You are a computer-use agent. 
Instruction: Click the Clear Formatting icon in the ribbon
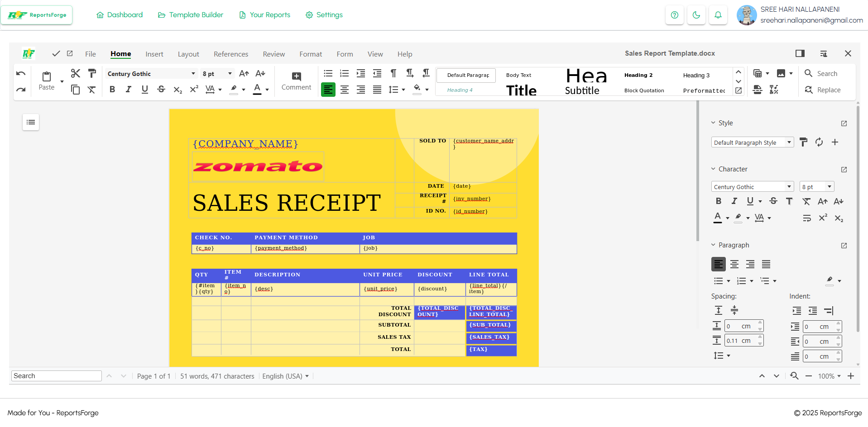pos(92,90)
